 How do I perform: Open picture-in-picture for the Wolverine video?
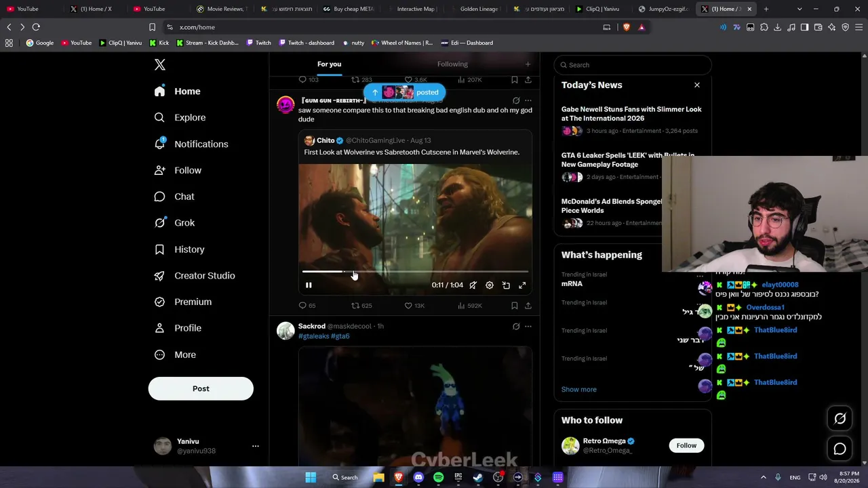506,285
